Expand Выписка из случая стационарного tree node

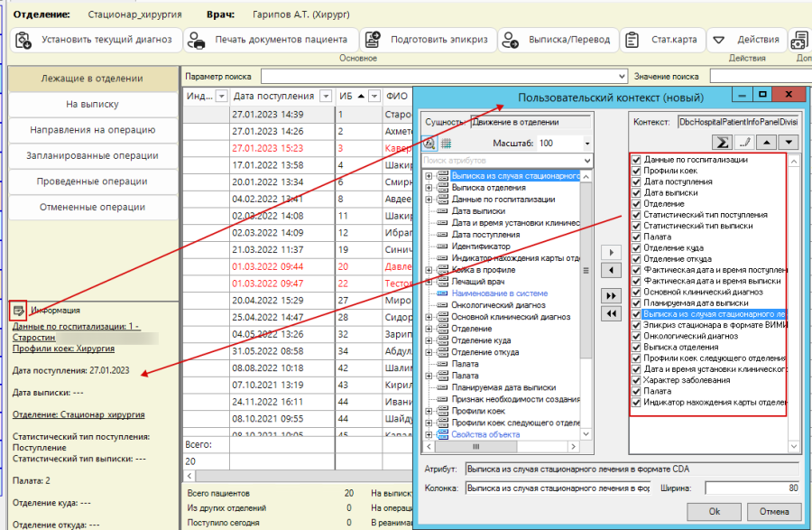(429, 176)
